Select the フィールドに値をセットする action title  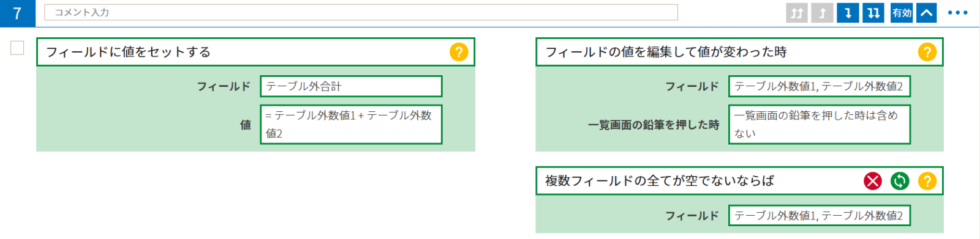[x=128, y=52]
